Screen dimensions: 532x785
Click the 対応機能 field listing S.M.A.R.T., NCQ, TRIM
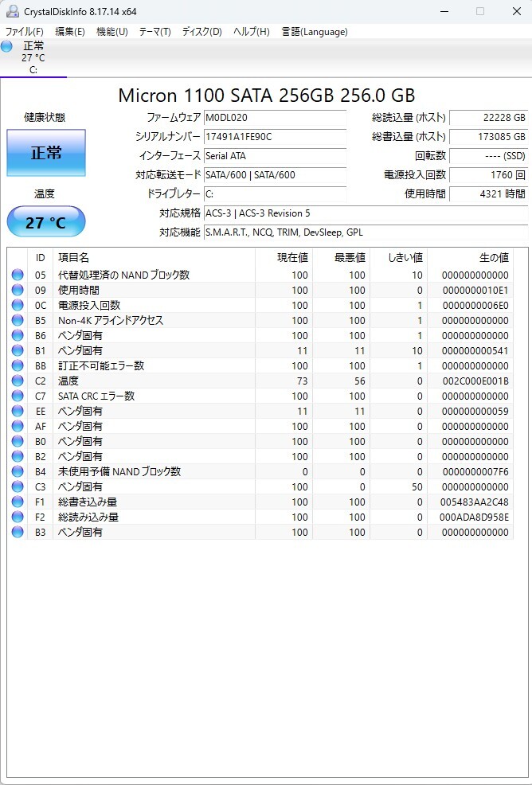tap(366, 232)
